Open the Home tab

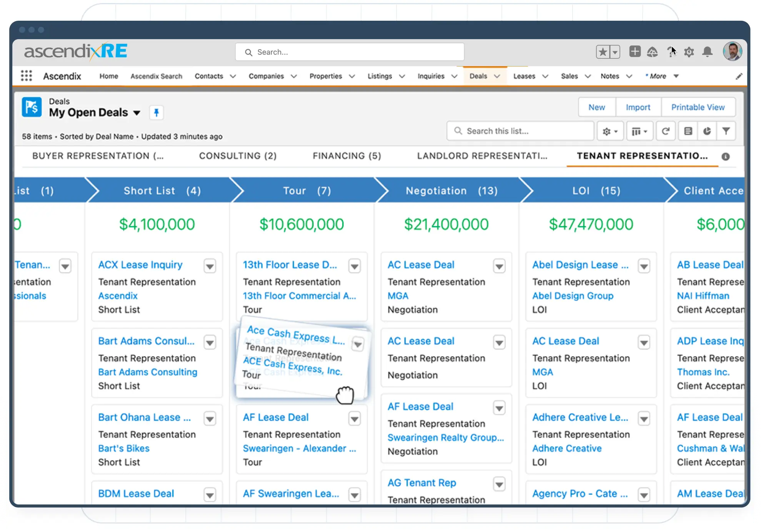(x=109, y=76)
